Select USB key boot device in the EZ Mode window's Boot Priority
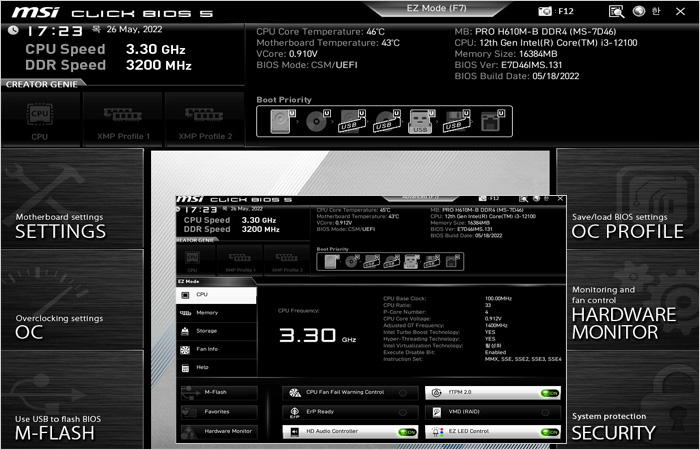This screenshot has width=700, height=450. [x=411, y=261]
